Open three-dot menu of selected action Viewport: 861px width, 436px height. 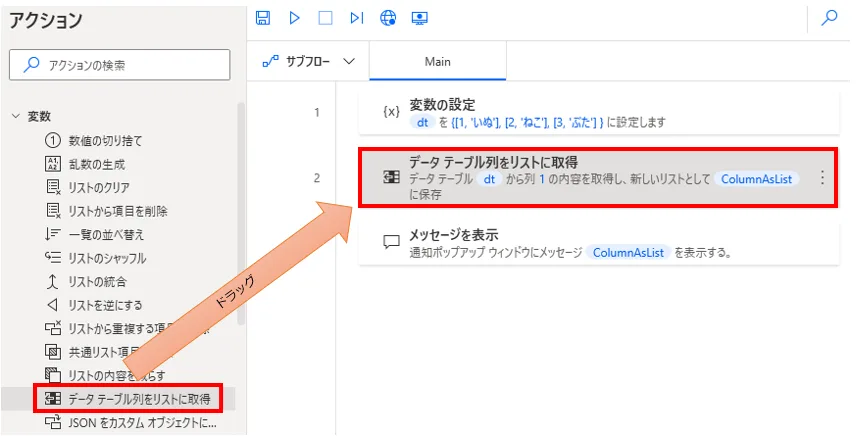[x=822, y=178]
